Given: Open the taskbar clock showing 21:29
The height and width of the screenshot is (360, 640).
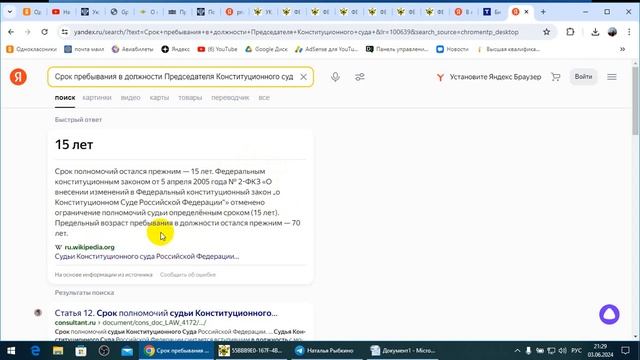Looking at the screenshot, I should coord(600,351).
